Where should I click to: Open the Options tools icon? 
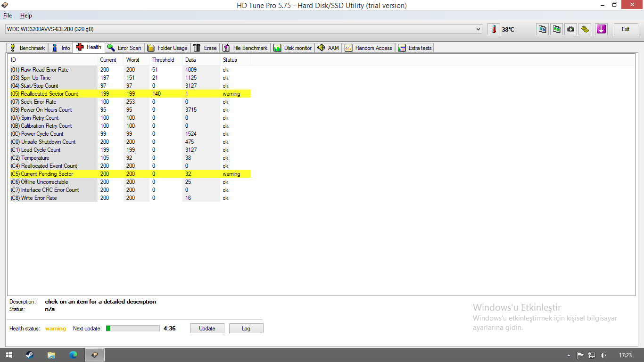585,29
